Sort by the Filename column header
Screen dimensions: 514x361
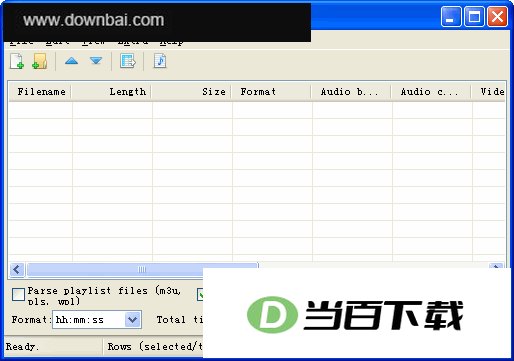40,91
